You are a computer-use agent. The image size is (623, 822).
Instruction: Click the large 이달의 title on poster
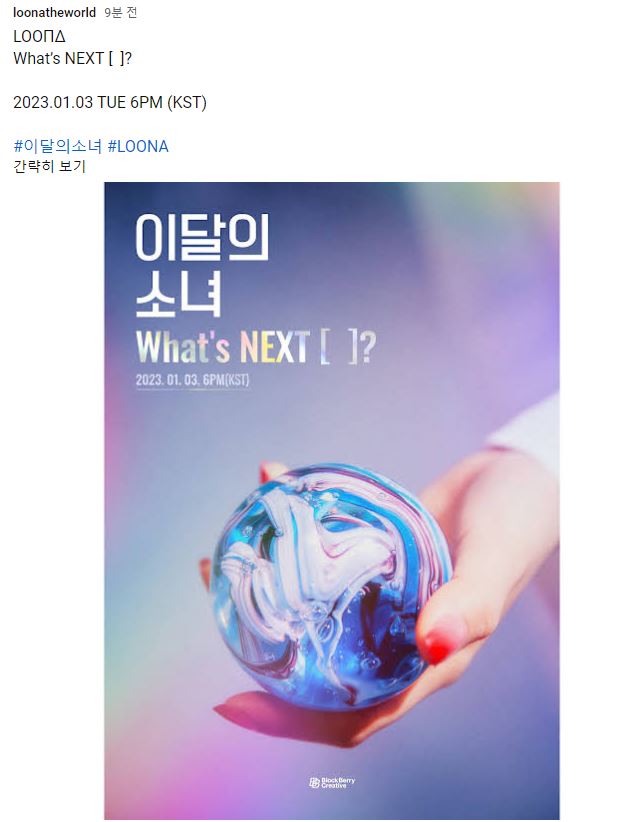pyautogui.click(x=202, y=237)
